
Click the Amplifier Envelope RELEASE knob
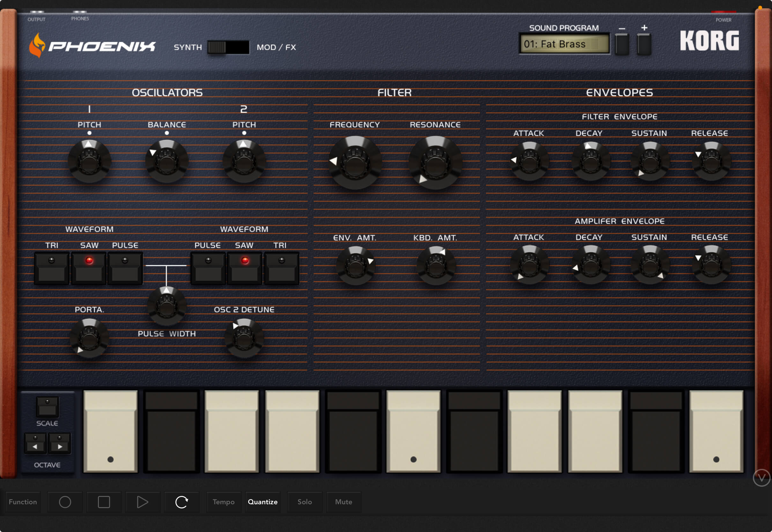[711, 265]
